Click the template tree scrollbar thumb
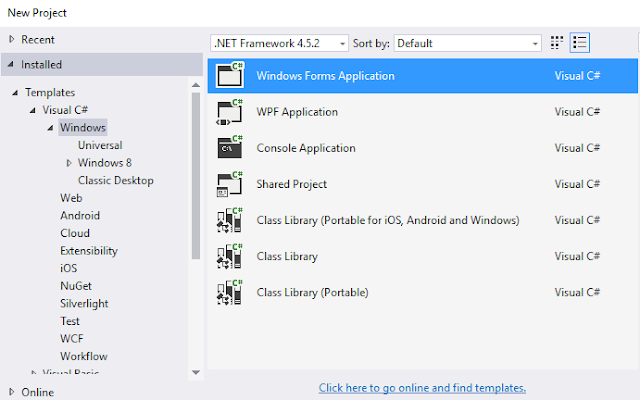Screen dimensions: 640x400 [196, 176]
